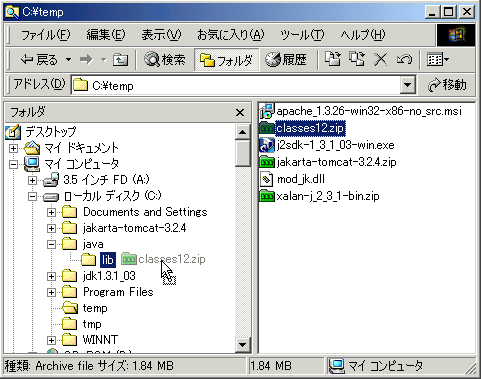Select j2sdk-1_3_1_03-win.exe file icon
This screenshot has width=481, height=379.
tap(267, 145)
